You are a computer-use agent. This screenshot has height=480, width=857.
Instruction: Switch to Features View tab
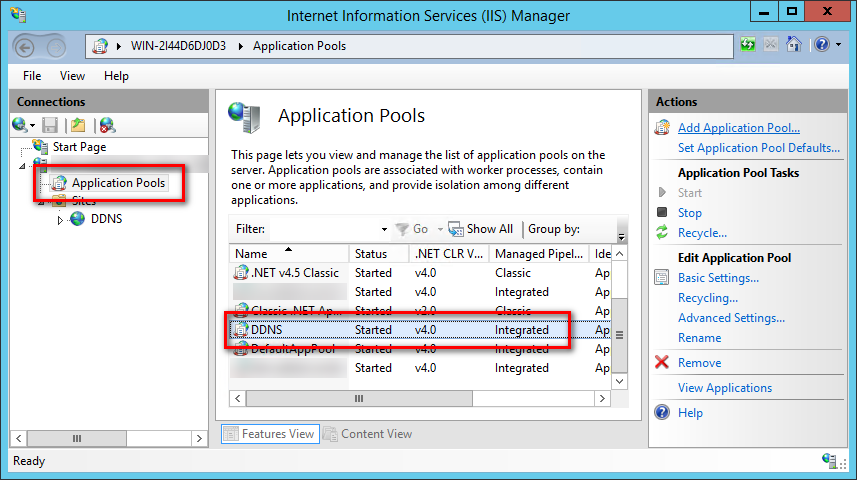(x=270, y=434)
